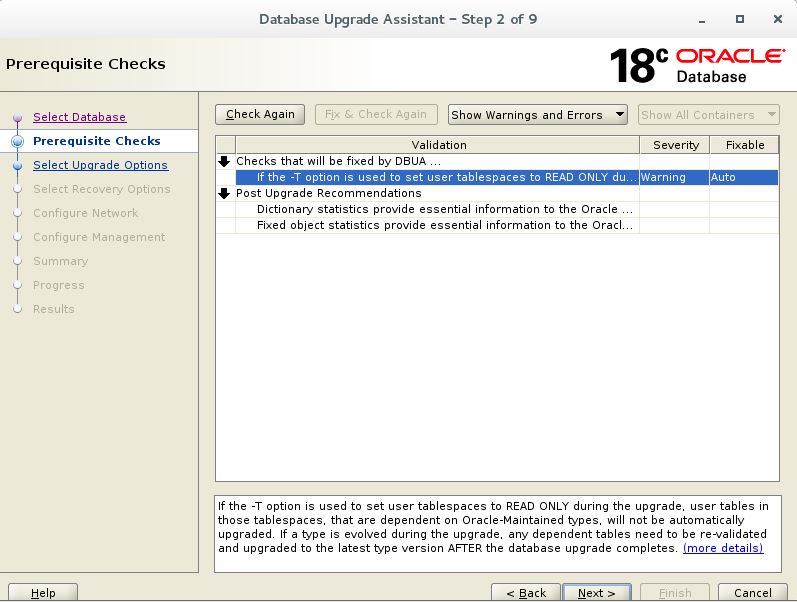Click the Select Database step bullet icon
797x602 pixels.
click(x=18, y=117)
